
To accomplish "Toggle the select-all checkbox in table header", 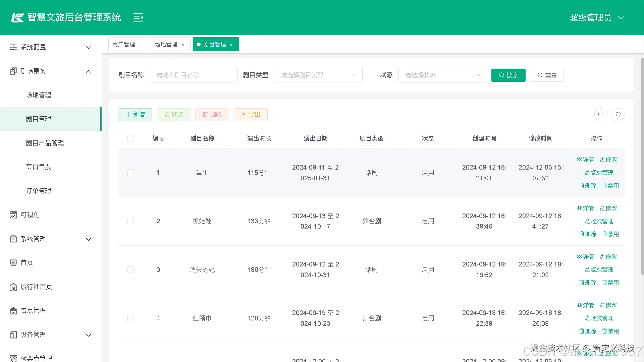I will tap(131, 138).
